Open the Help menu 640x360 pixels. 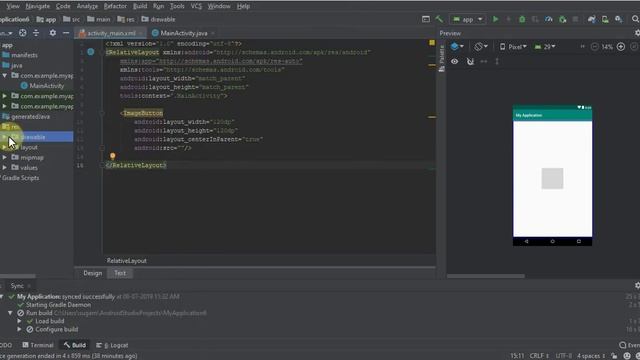tap(243, 6)
